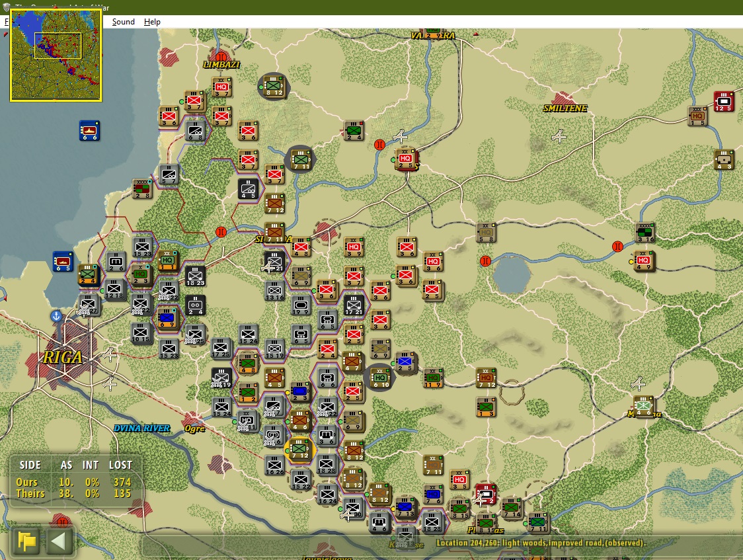Select the gray infantry unit 17-25

221,348
